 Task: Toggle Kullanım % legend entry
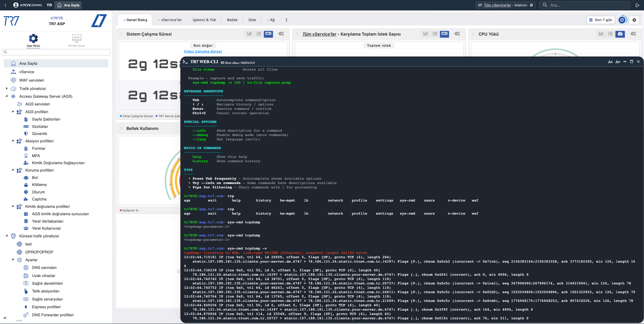click(129, 211)
